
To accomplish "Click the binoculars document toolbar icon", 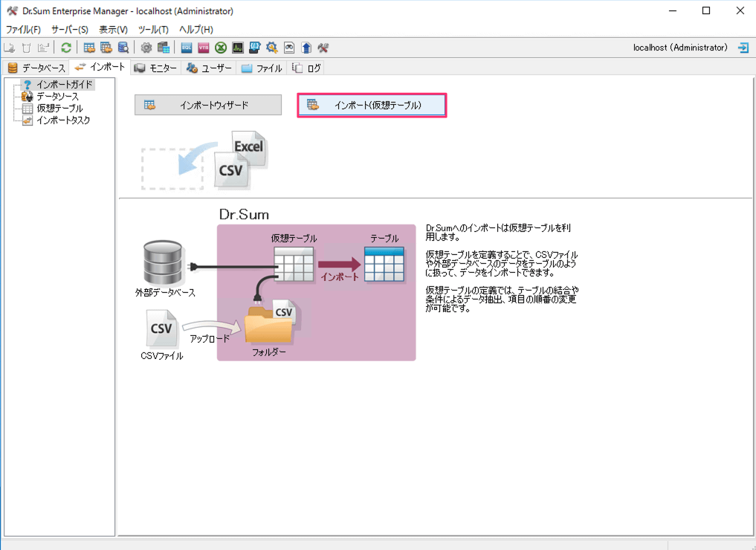I will pyautogui.click(x=289, y=48).
